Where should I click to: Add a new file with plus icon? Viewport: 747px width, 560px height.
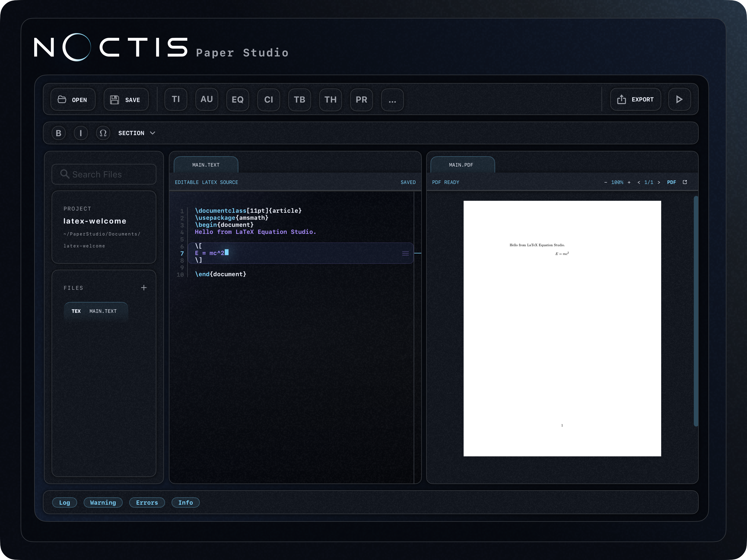[144, 288]
